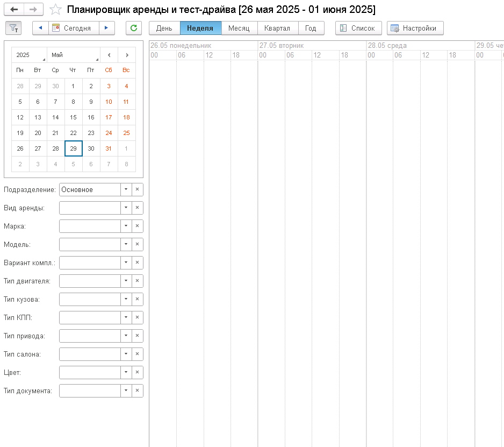
Task: Expand the Вариант компл. dropdown
Action: tap(126, 262)
